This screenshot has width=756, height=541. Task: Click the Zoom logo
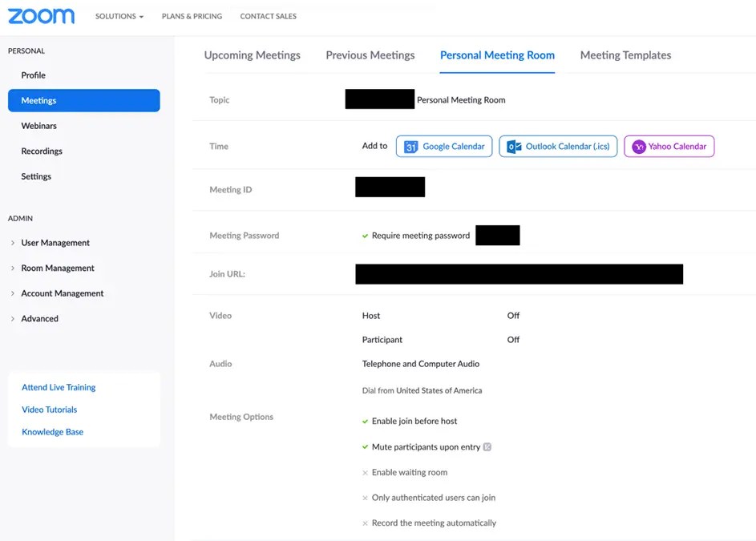(x=41, y=15)
